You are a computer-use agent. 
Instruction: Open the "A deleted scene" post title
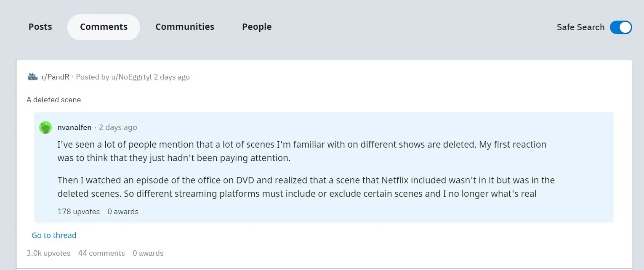(53, 100)
